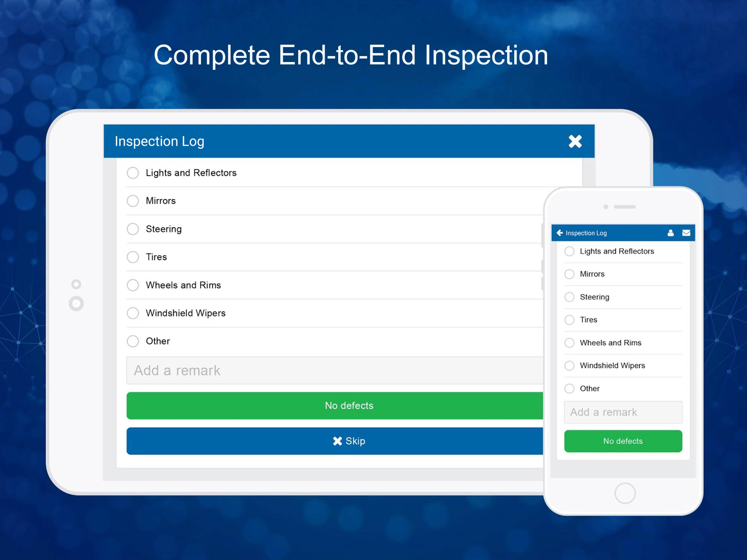Viewport: 747px width, 560px height.
Task: Click the Skip button on tablet
Action: coord(349,441)
